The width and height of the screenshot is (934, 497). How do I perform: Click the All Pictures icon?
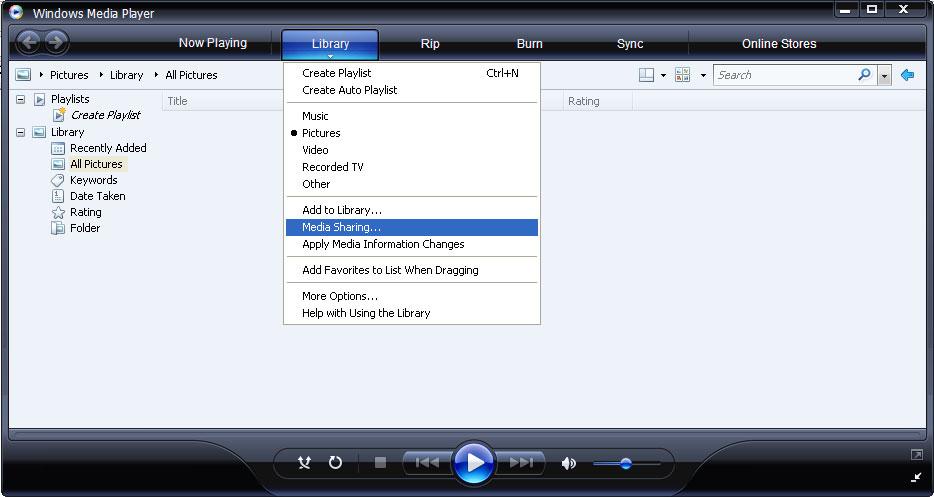click(x=58, y=164)
